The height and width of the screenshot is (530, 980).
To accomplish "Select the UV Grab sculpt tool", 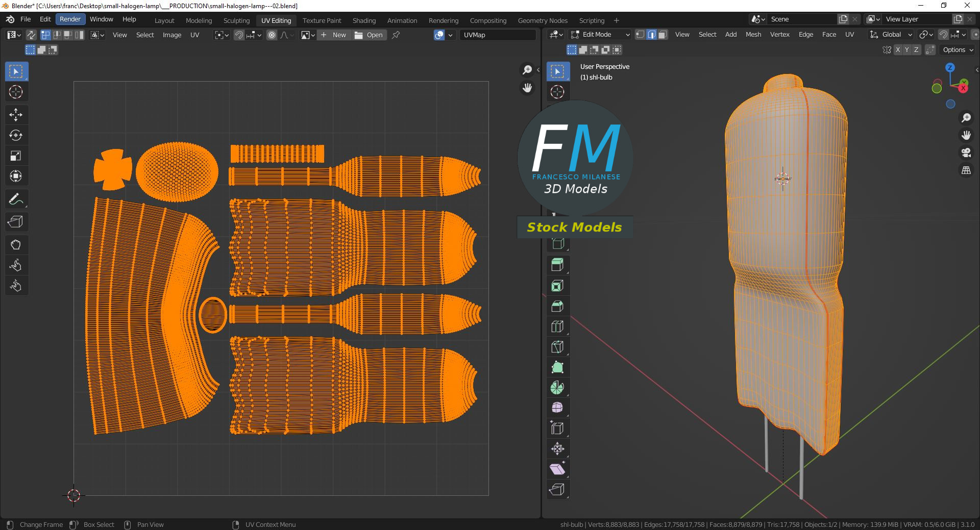I will [16, 245].
